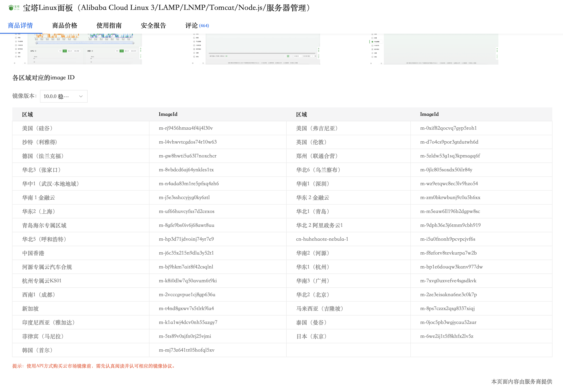Select image ID m-l4vhwvtcgdos74r10w63

click(x=188, y=142)
